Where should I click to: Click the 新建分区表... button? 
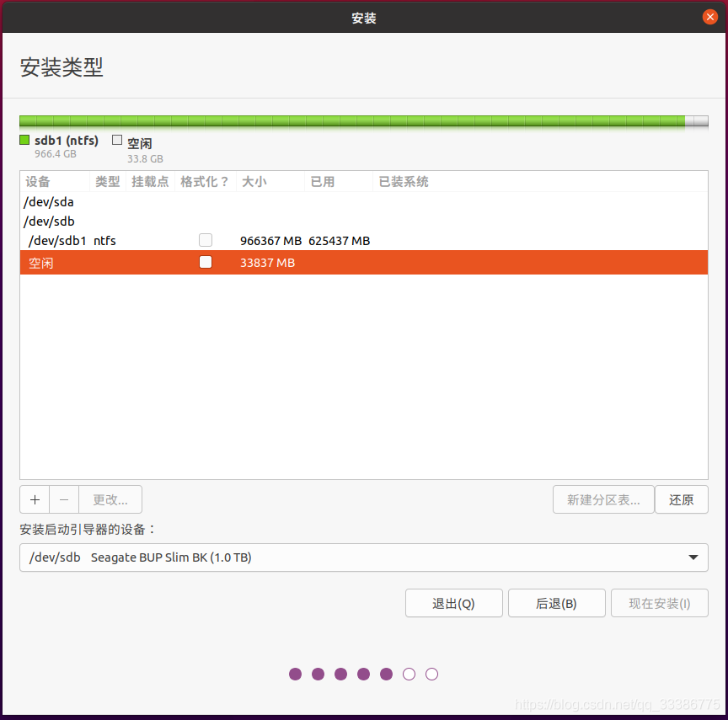[x=603, y=499]
